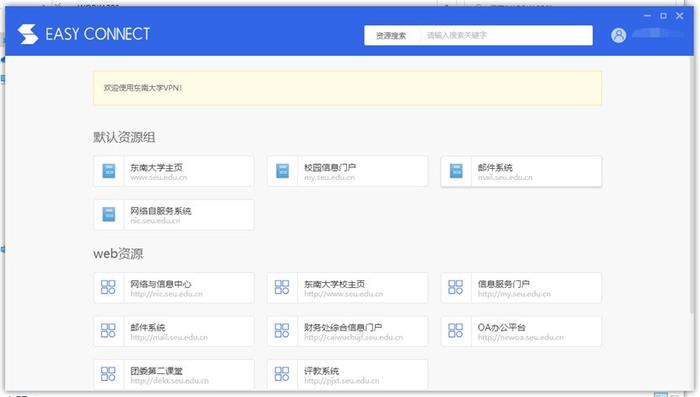Open the 校园信息门户 resource title
This screenshot has width=700, height=397.
pyautogui.click(x=330, y=167)
